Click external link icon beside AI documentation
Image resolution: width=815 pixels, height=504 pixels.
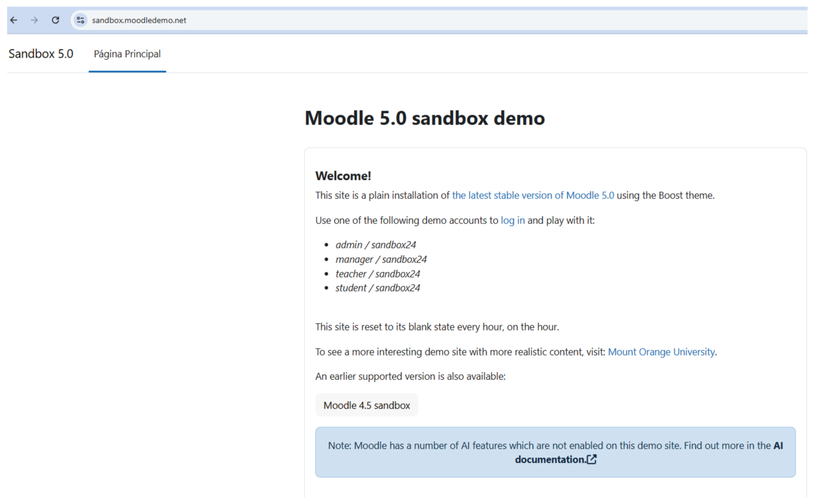[592, 460]
